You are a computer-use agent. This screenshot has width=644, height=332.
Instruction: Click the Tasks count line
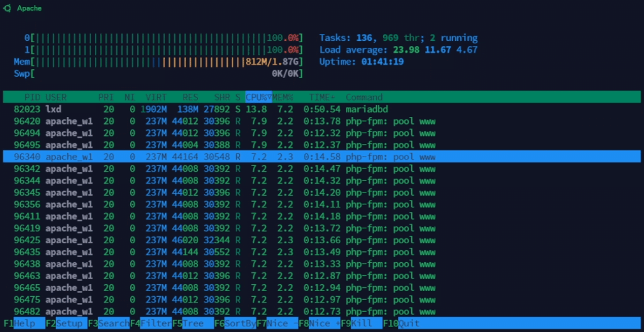pos(398,38)
